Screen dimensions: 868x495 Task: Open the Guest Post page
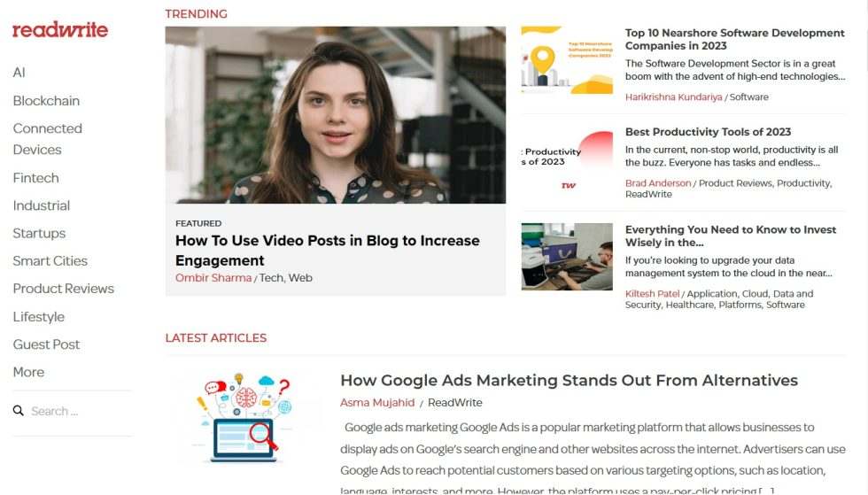(46, 344)
